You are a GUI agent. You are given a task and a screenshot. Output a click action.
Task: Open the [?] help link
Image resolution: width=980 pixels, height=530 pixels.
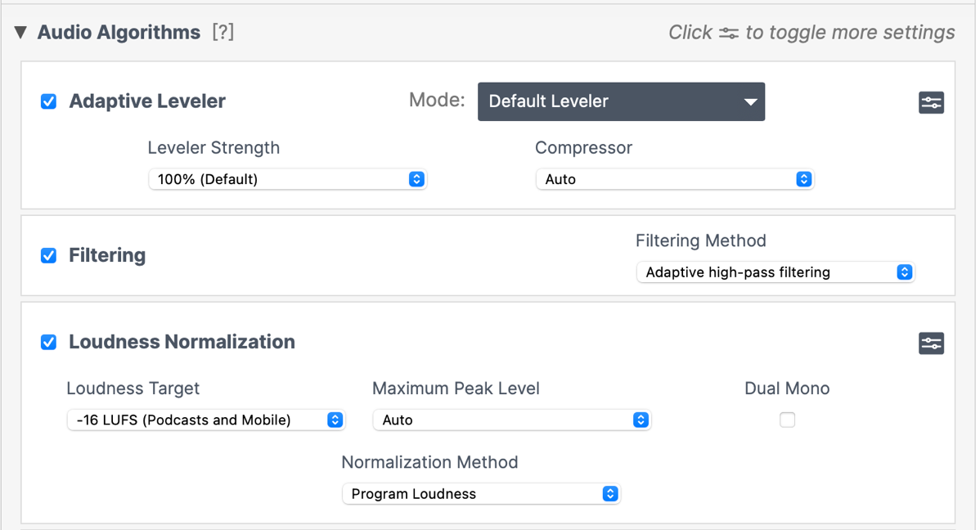tap(223, 33)
